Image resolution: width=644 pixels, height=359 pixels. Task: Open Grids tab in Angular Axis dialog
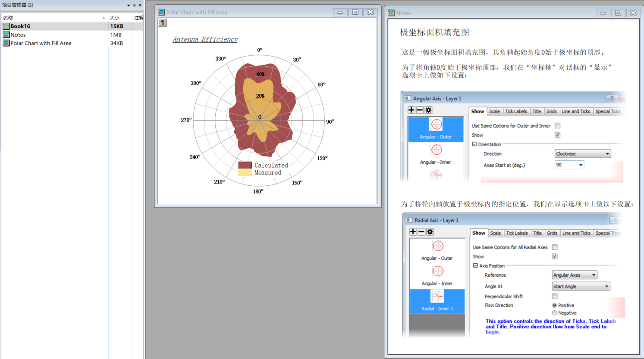click(551, 112)
